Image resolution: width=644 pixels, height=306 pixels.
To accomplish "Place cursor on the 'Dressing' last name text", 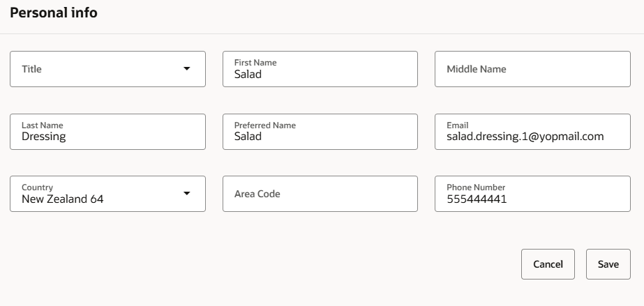I will tap(44, 137).
